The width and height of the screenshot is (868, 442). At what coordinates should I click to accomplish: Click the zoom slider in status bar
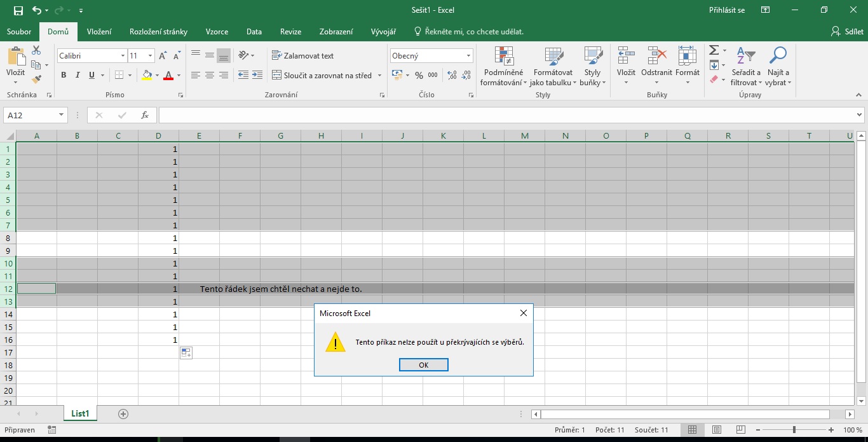click(x=794, y=431)
